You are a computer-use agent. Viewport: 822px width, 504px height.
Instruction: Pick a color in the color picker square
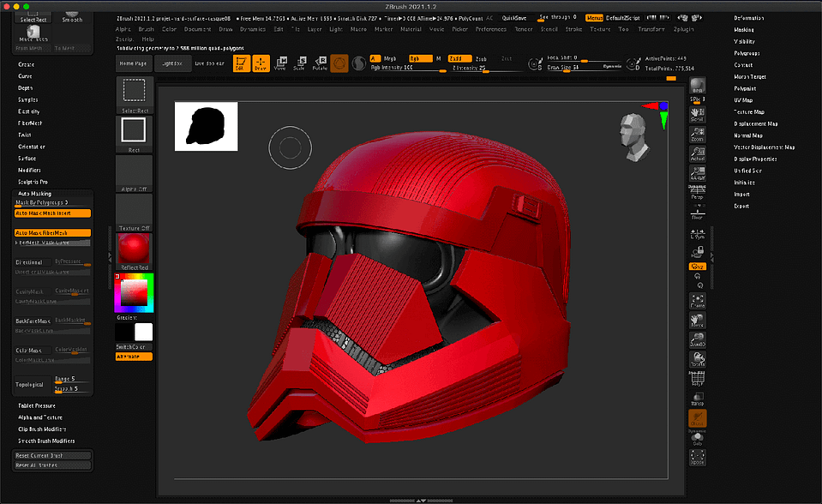(x=135, y=292)
